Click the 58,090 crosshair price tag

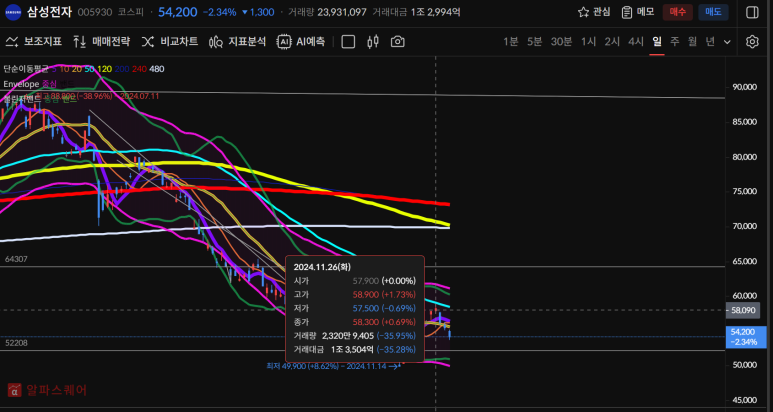click(x=742, y=310)
